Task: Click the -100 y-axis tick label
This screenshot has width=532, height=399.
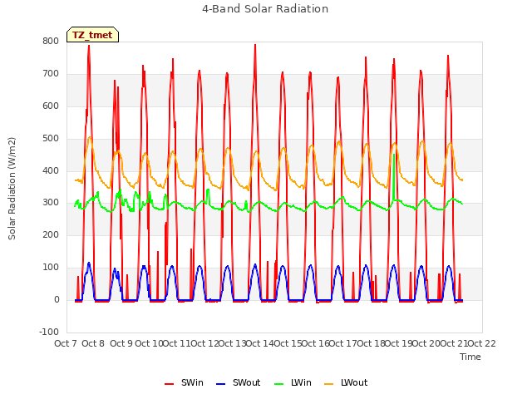Action: [49, 332]
